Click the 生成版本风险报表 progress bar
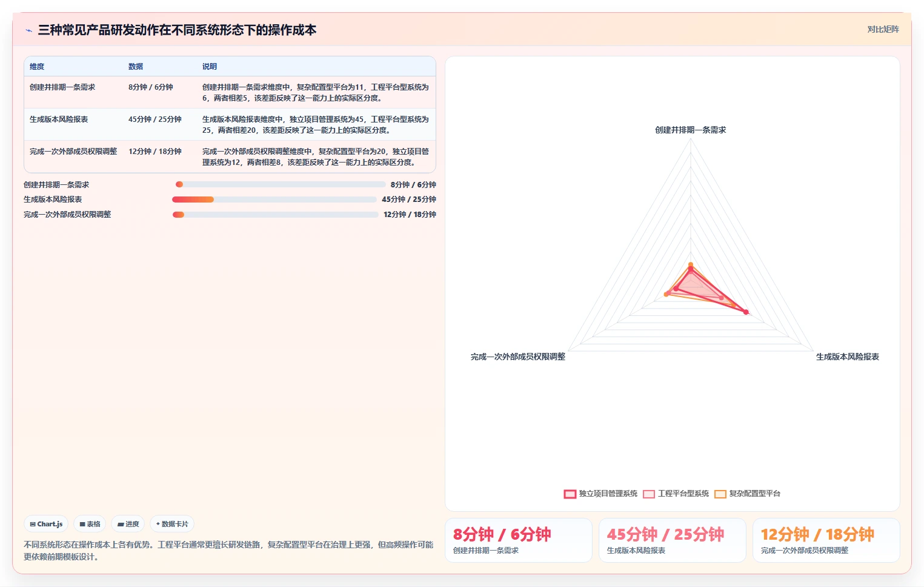 (274, 200)
